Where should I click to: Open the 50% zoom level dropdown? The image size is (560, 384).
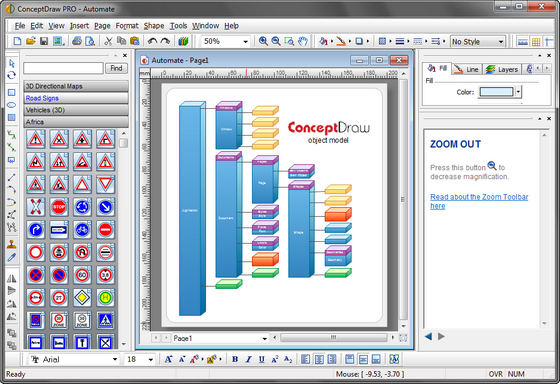click(225, 41)
